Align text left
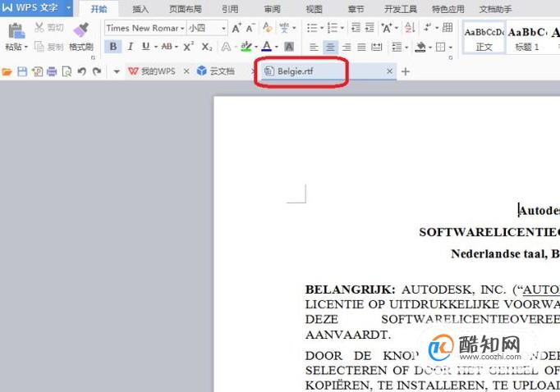 coord(314,47)
